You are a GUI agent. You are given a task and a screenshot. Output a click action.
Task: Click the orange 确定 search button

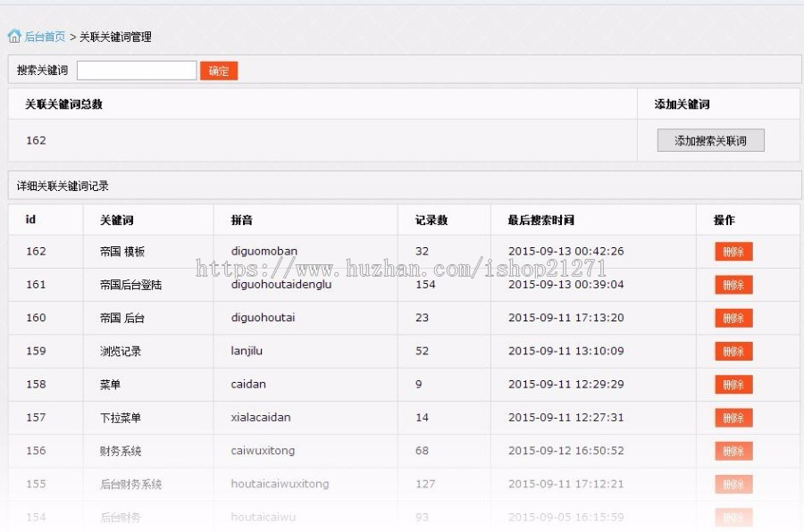click(219, 71)
